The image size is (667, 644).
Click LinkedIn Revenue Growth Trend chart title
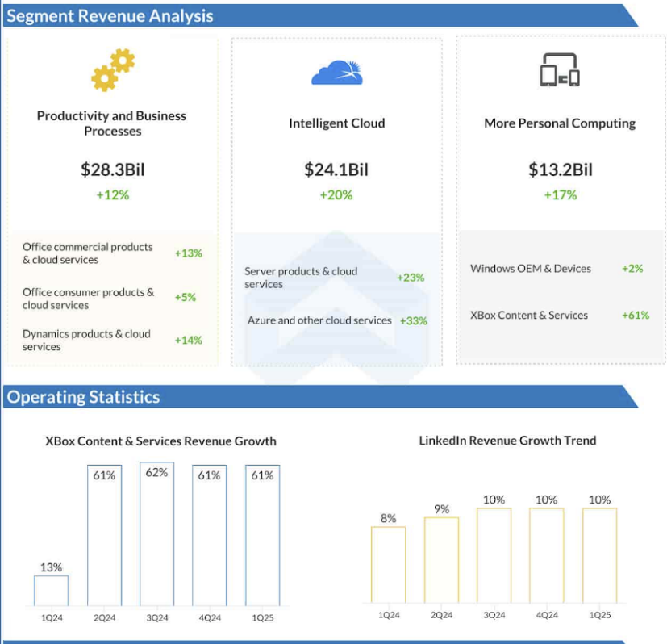click(x=507, y=441)
